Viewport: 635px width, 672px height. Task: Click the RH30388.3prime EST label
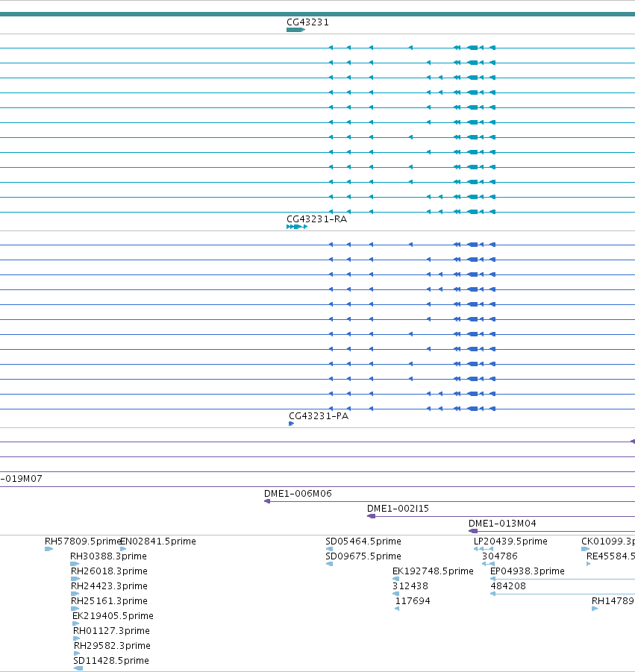click(x=108, y=556)
